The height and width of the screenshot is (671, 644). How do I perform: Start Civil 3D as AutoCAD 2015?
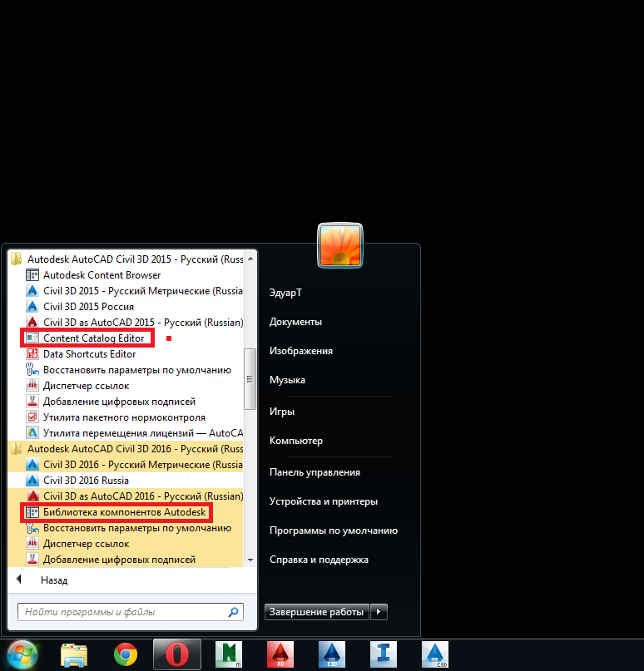134,323
